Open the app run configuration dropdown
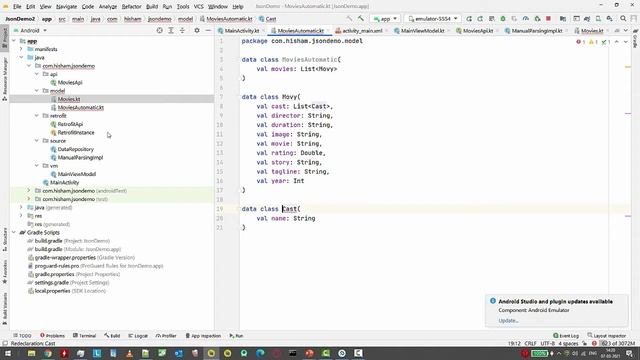640x360 pixels. click(x=385, y=19)
